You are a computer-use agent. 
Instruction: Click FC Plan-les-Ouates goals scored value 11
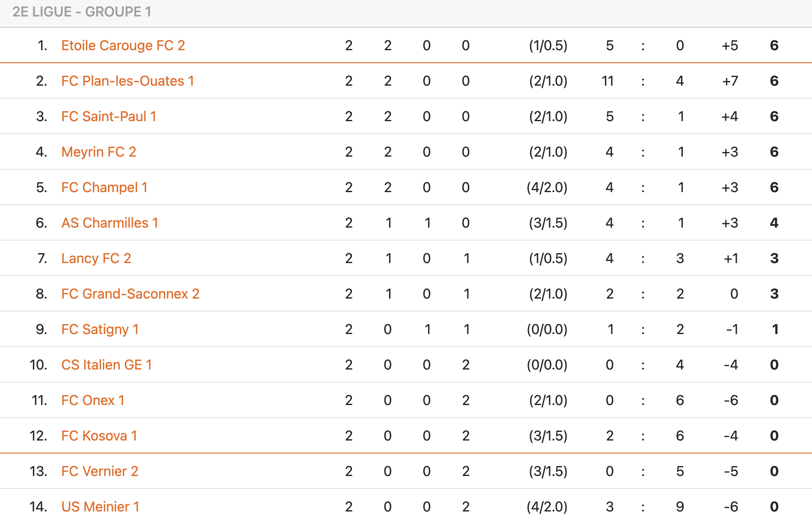(607, 81)
